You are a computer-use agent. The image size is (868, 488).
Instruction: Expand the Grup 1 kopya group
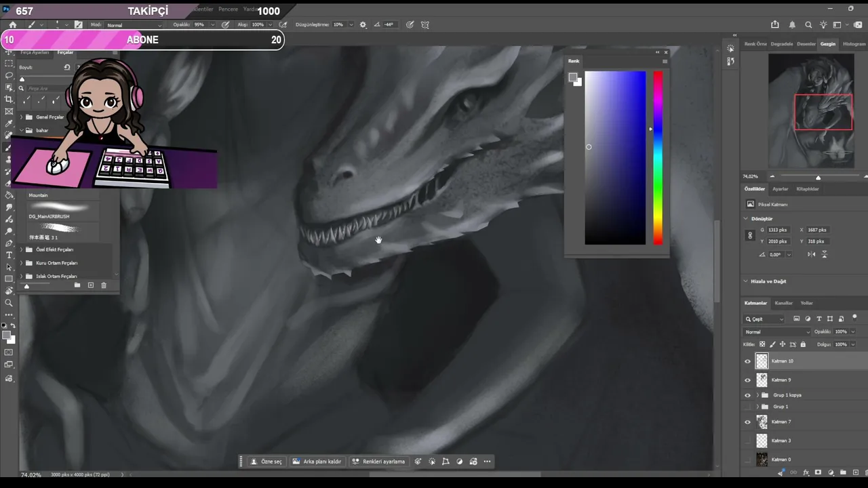pos(757,395)
